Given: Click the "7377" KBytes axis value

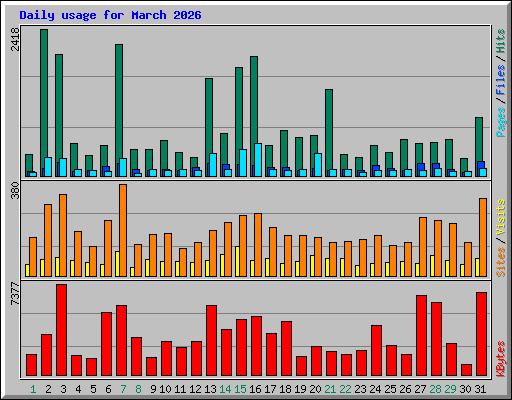Looking at the screenshot, I should (15, 294).
